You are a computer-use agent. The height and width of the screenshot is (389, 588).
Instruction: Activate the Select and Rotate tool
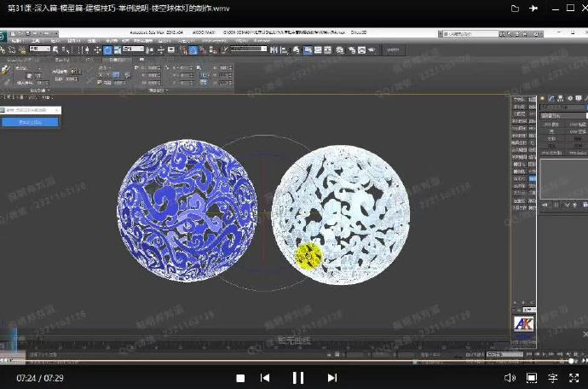(107, 50)
